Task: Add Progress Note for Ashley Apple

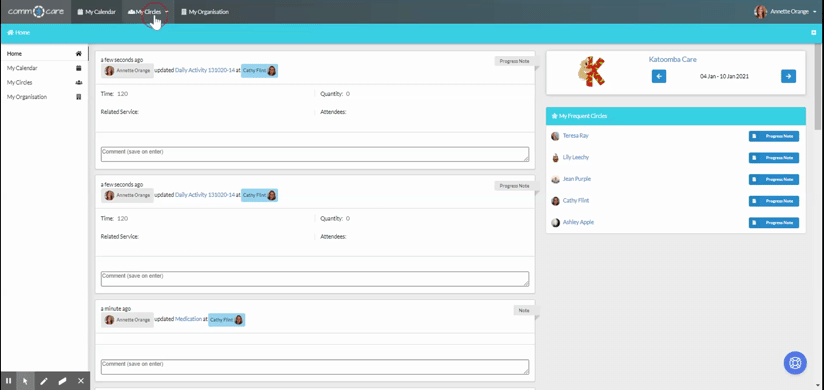Action: (774, 223)
